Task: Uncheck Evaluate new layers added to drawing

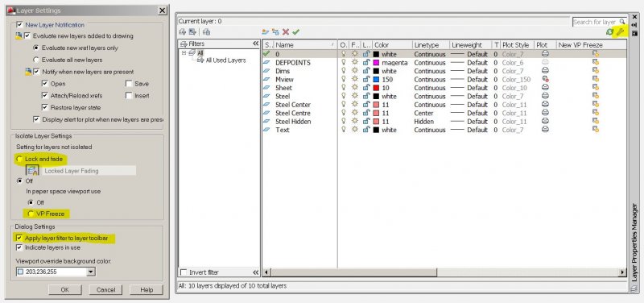Action: click(27, 35)
